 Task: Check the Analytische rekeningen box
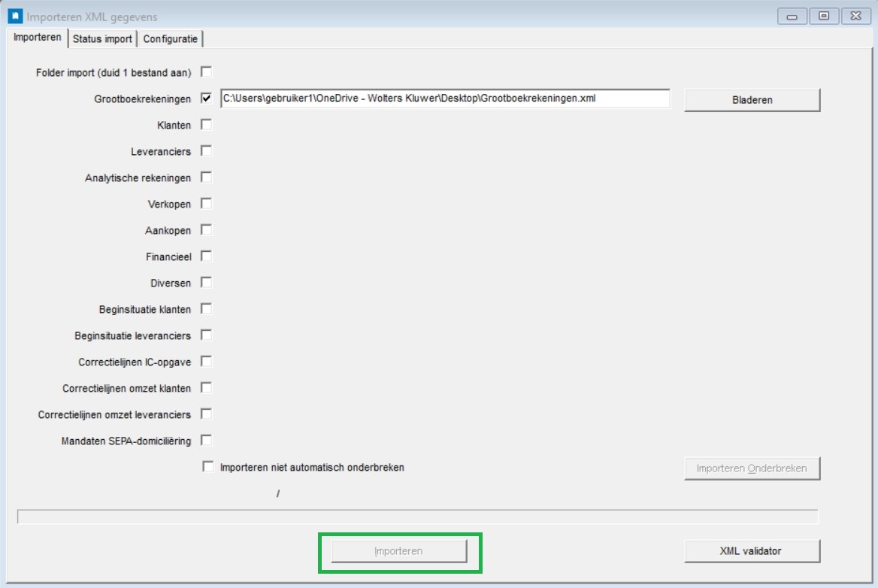pyautogui.click(x=207, y=177)
